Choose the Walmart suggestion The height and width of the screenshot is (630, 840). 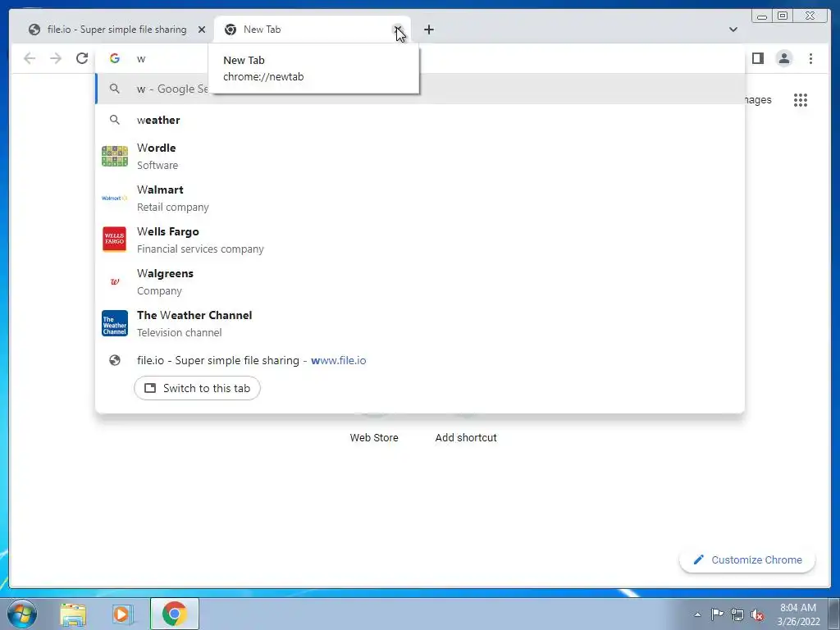(420, 199)
